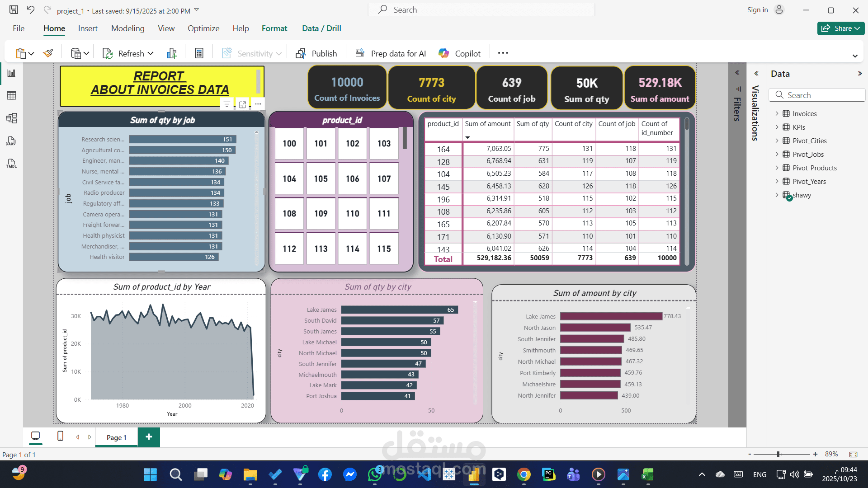Open DAX query view in sidebar

11,141
